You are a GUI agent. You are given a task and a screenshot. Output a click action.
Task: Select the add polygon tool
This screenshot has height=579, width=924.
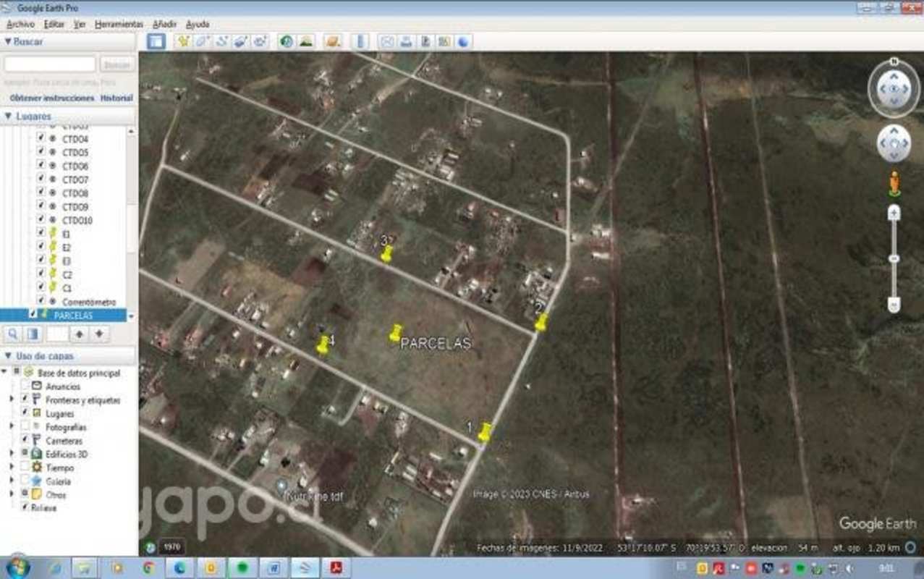[203, 41]
